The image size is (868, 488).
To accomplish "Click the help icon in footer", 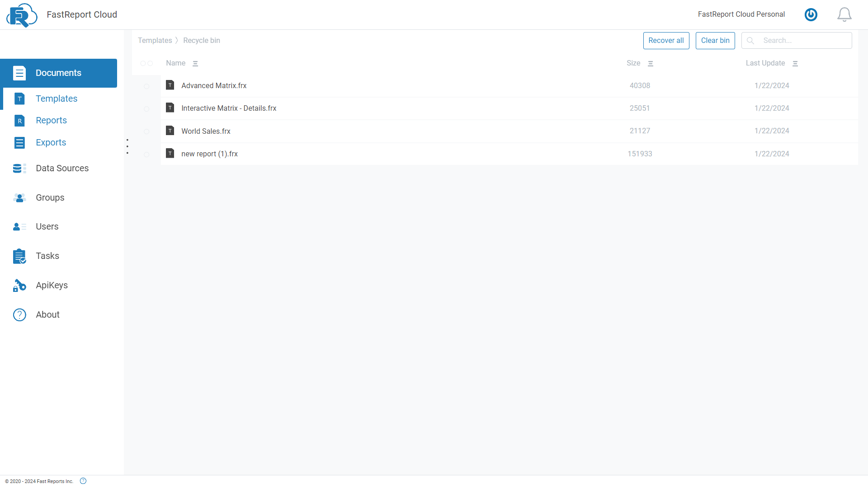I will click(x=83, y=481).
